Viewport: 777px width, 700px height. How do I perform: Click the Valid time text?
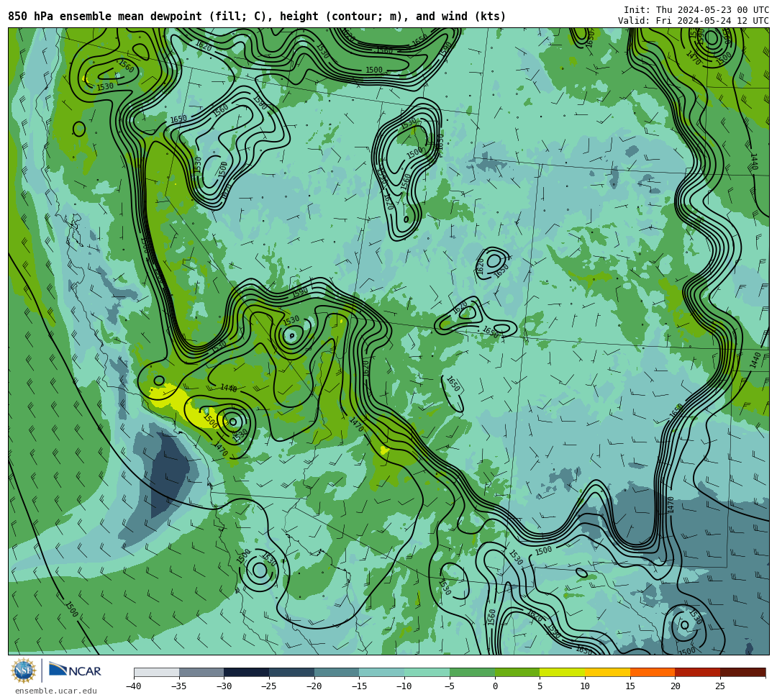[694, 21]
